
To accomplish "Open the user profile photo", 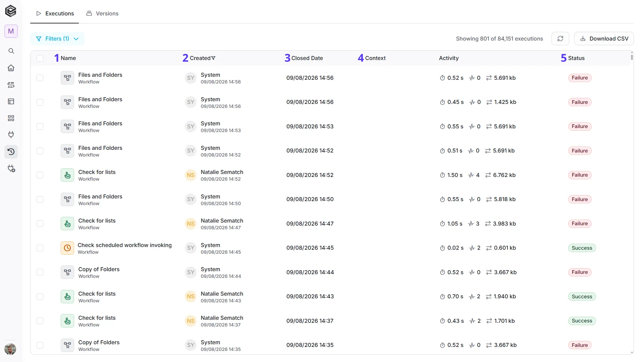I will [10, 349].
